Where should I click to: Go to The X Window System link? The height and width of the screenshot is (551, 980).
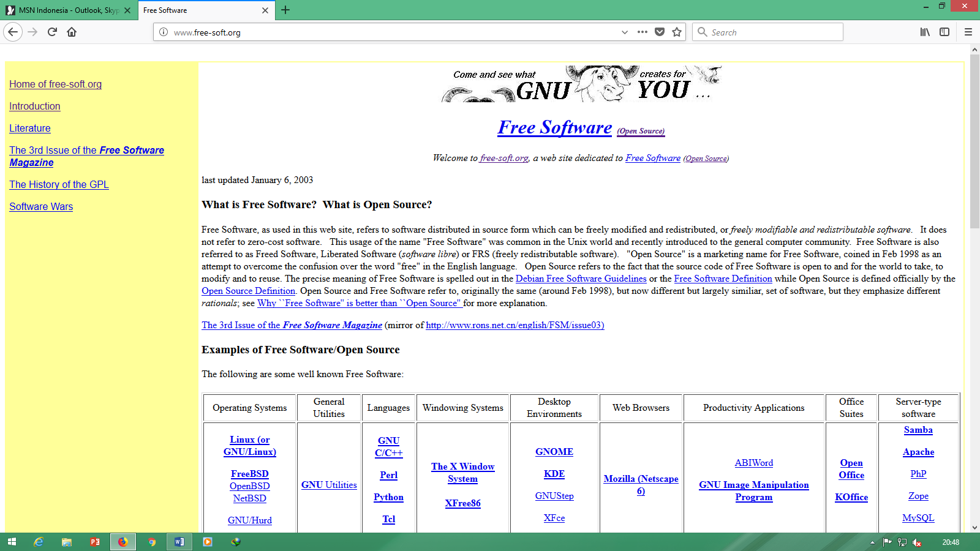coord(463,473)
